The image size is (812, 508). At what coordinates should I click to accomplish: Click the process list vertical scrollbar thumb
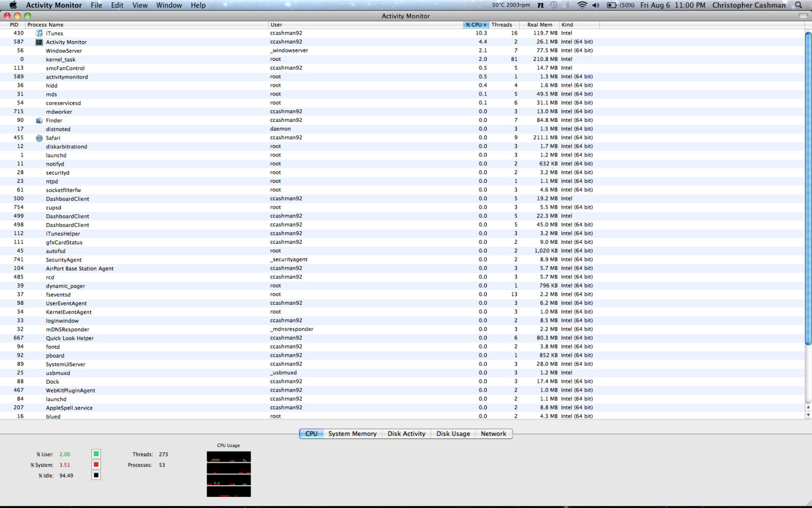[808, 188]
